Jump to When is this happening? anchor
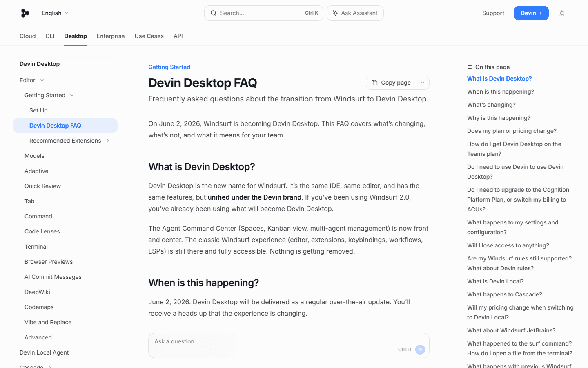 click(501, 92)
